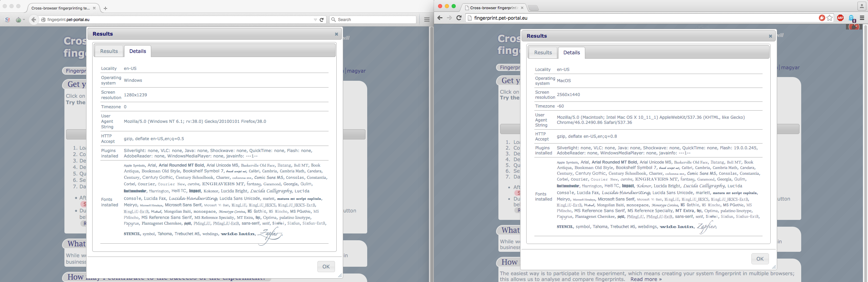
Task: Click the Firefox back arrow button
Action: (34, 20)
